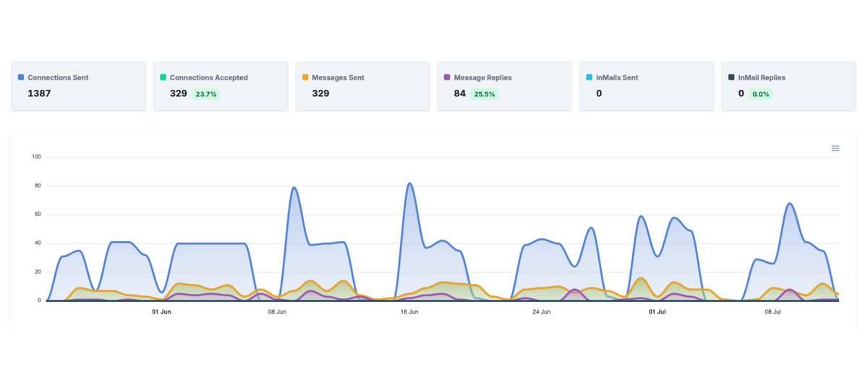868x370 pixels.
Task: Click the orange Messages Sent color square
Action: click(x=305, y=77)
